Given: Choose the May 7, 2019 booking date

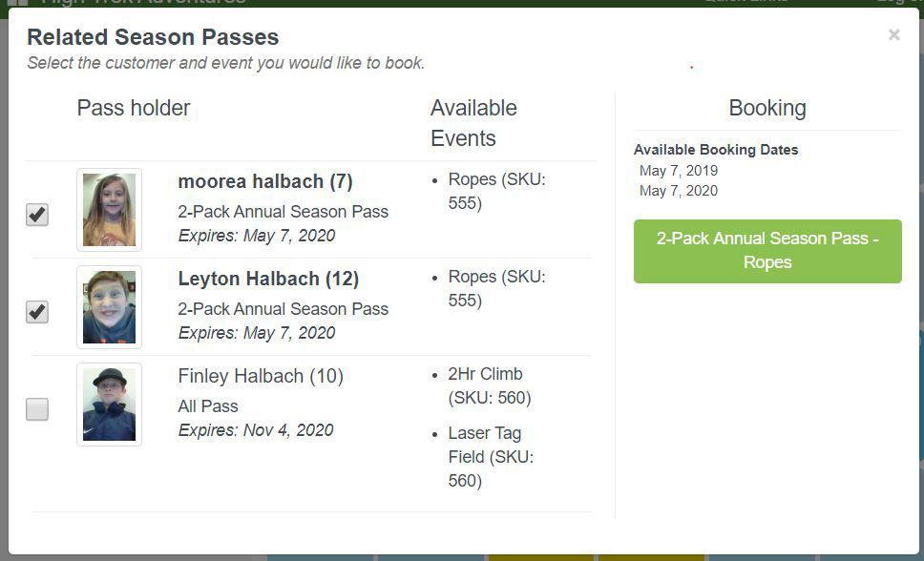Looking at the screenshot, I should tap(679, 171).
